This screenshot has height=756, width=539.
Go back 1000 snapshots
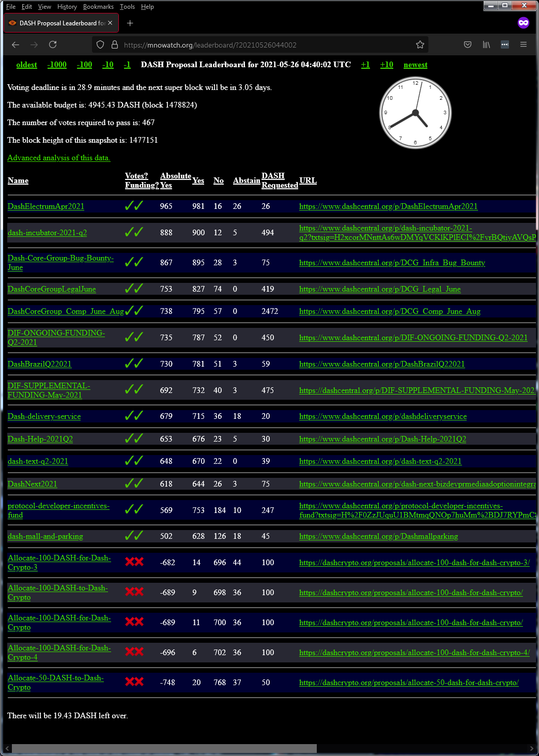[x=57, y=65]
